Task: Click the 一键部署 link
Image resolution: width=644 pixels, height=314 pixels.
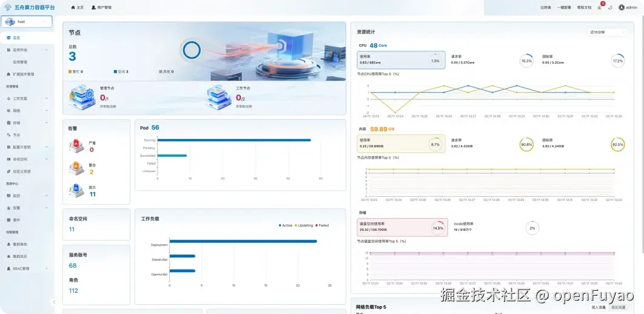Action: [x=564, y=7]
